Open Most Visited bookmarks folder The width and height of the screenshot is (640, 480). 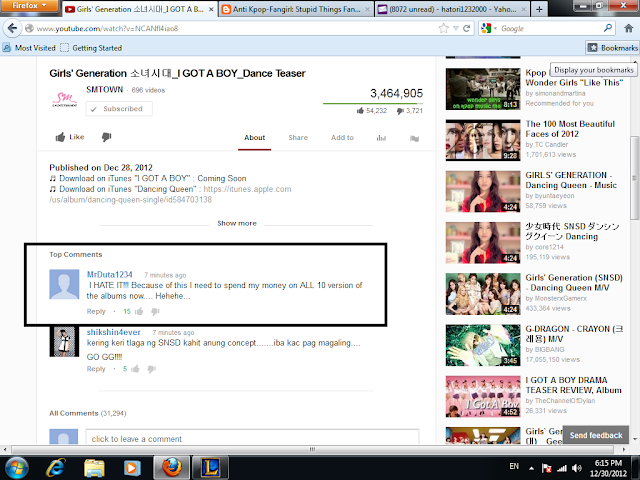coord(29,48)
